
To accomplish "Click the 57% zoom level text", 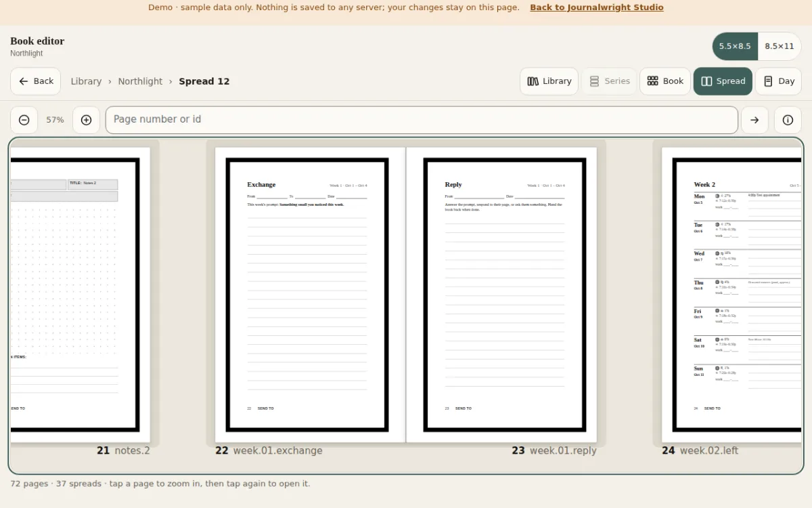I will click(x=55, y=120).
